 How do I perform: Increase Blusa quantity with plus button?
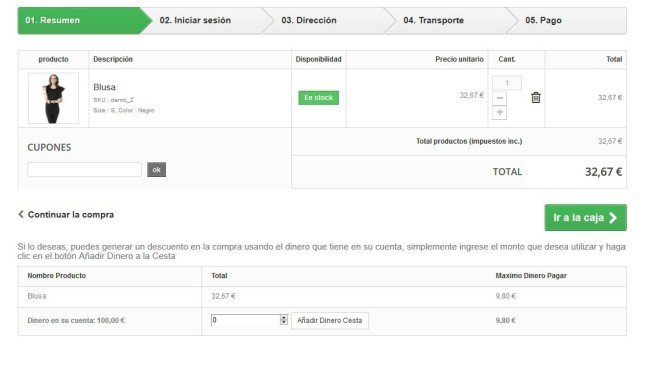point(499,113)
